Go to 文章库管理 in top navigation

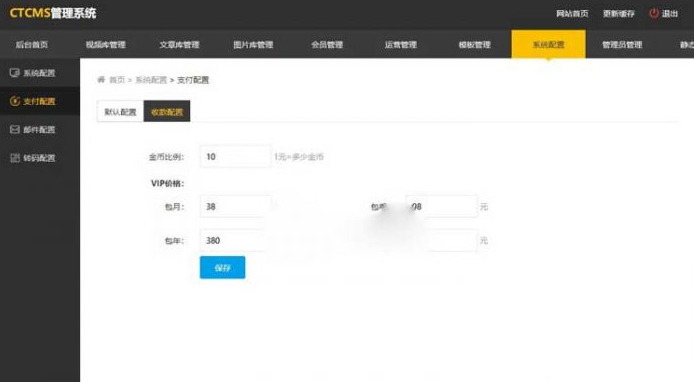(x=179, y=44)
